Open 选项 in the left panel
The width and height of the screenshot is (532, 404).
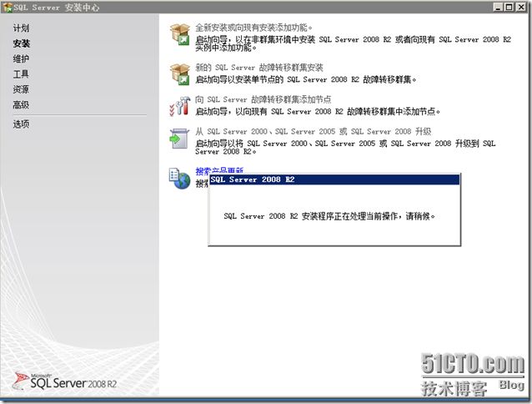21,124
